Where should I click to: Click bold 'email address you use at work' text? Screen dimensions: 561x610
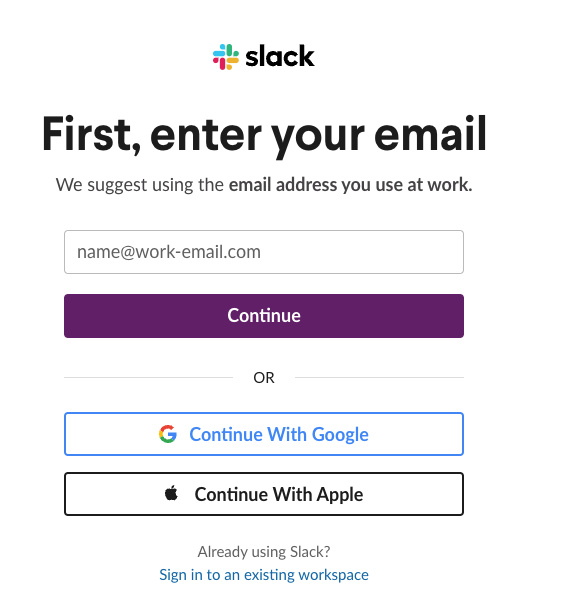click(x=350, y=185)
